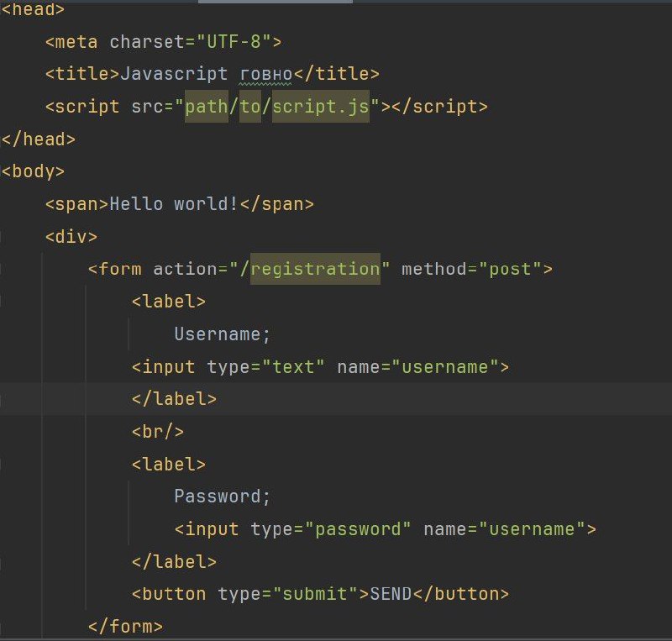Click the opening <head> tag
The width and height of the screenshot is (672, 641).
click(x=33, y=9)
